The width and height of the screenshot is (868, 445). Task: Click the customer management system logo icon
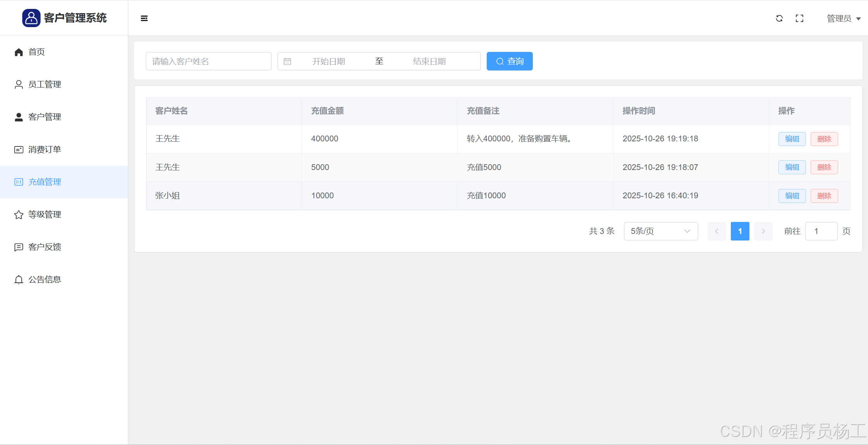point(31,18)
